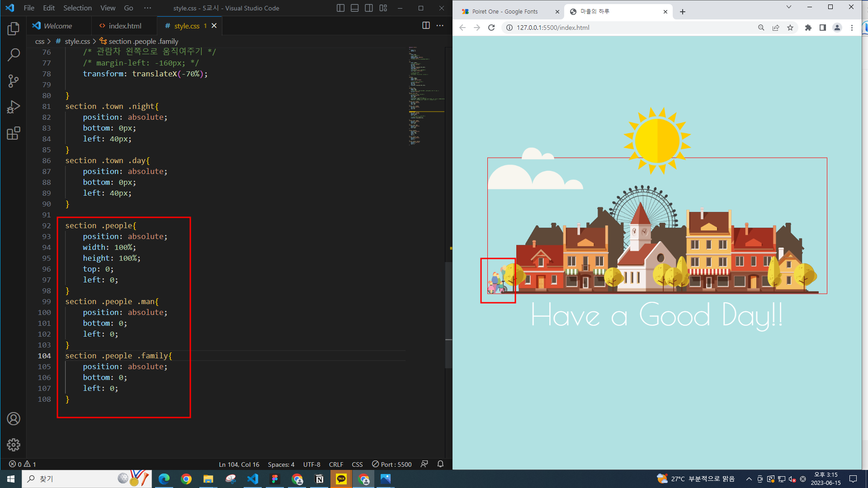Click the browser address bar URL
Viewport: 868px width, 488px height.
point(553,28)
